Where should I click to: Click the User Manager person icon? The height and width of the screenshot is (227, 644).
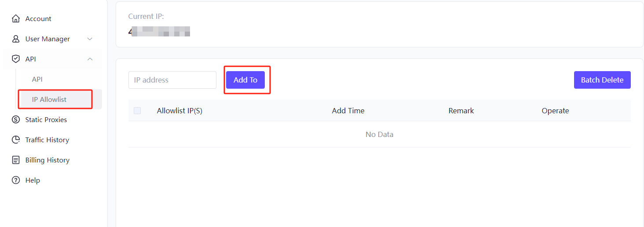[x=16, y=39]
